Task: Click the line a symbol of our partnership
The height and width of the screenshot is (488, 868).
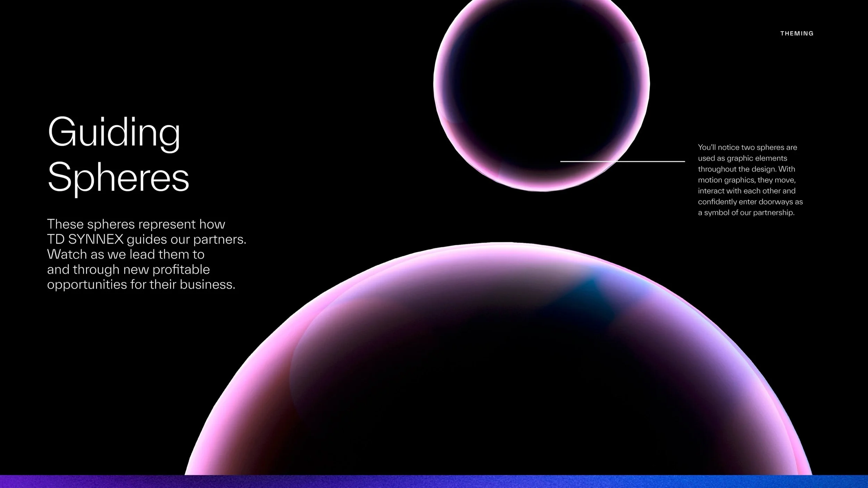Action: click(x=746, y=212)
